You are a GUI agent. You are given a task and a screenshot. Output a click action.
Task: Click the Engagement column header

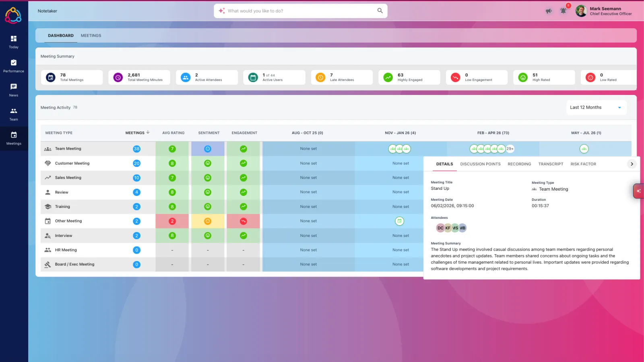point(244,133)
